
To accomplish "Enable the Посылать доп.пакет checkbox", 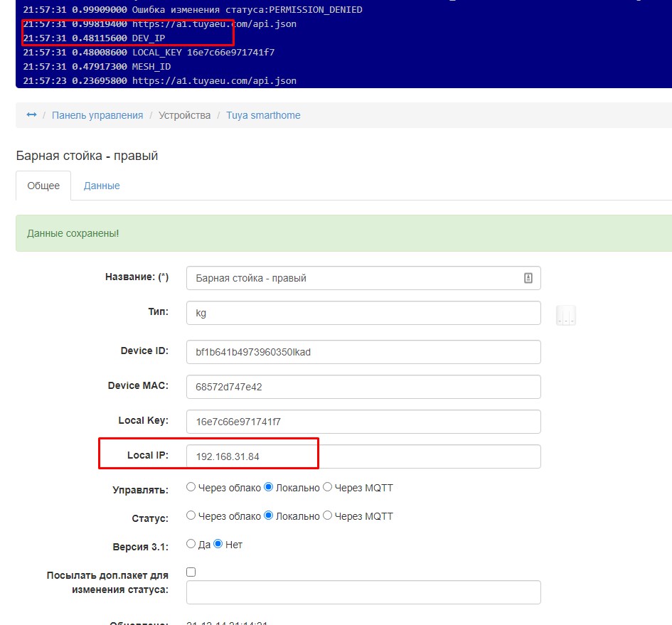I will click(190, 571).
